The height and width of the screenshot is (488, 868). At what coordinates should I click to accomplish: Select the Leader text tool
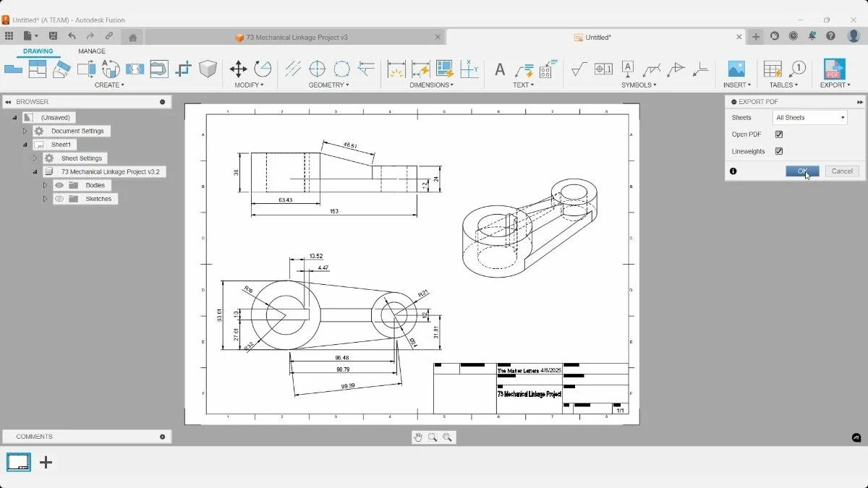523,69
